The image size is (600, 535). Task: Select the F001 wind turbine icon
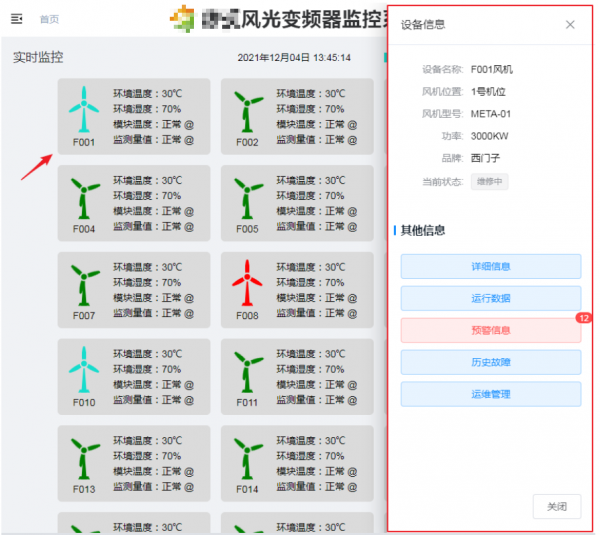point(84,109)
